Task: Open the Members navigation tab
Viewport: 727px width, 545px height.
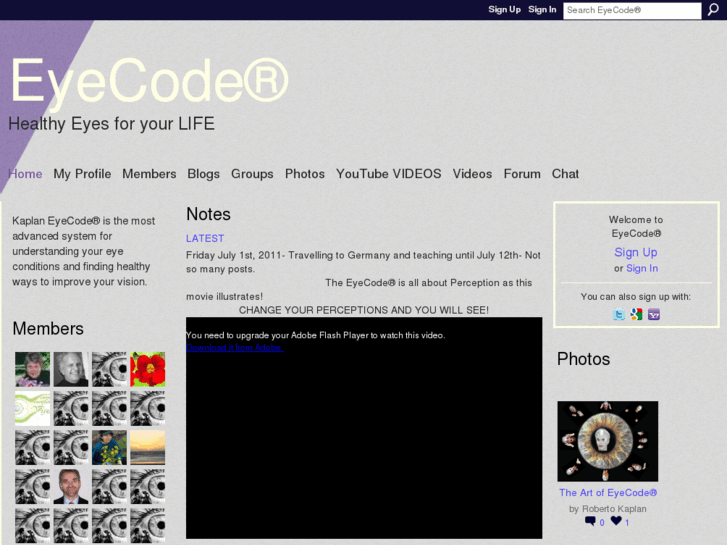Action: [149, 174]
